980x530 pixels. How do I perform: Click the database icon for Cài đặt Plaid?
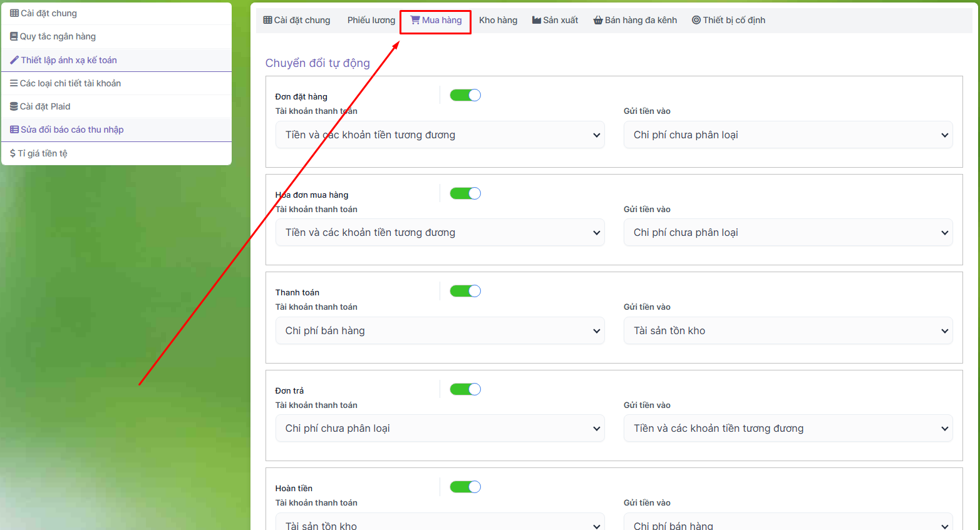point(14,106)
